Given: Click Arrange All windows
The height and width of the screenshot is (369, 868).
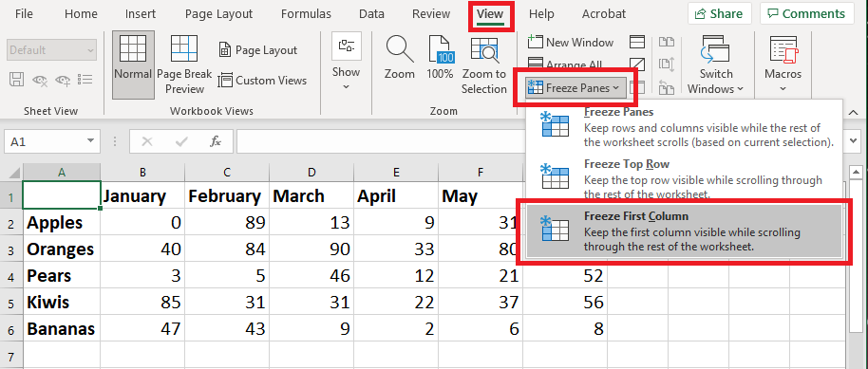Looking at the screenshot, I should (565, 64).
